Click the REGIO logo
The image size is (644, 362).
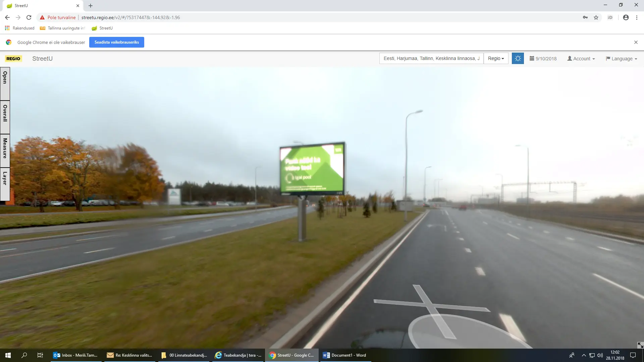click(13, 59)
